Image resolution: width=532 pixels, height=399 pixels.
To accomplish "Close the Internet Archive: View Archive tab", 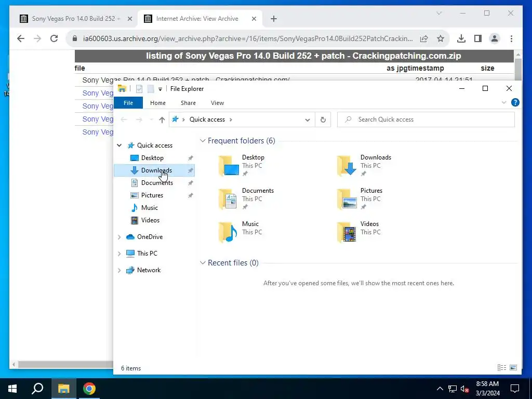I will 254,19.
